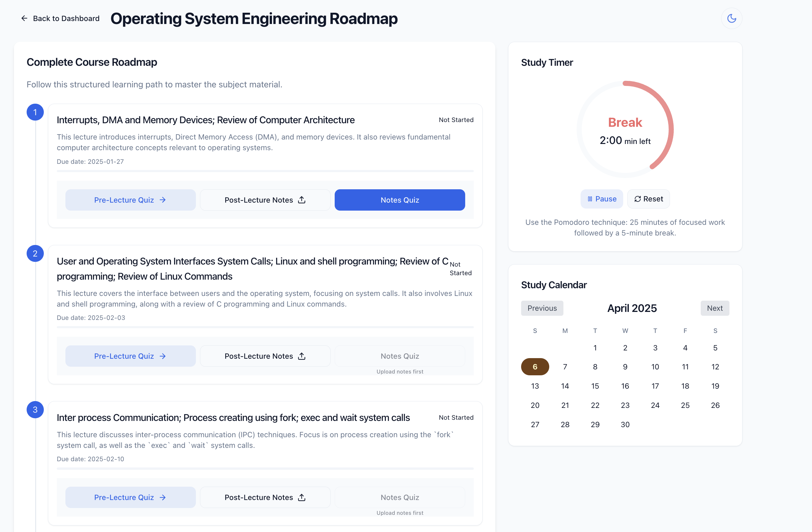Image resolution: width=812 pixels, height=532 pixels.
Task: Reset the Pomodoro timer
Action: (648, 199)
